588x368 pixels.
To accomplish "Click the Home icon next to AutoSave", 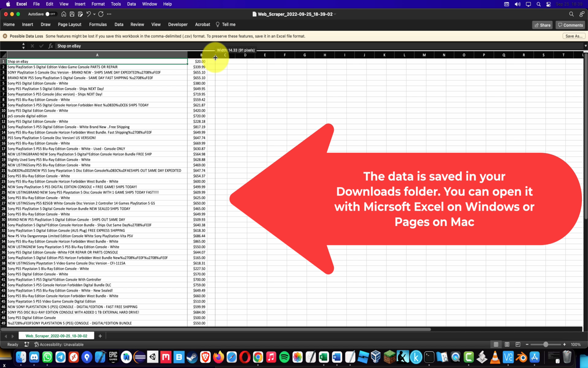I will pos(63,14).
